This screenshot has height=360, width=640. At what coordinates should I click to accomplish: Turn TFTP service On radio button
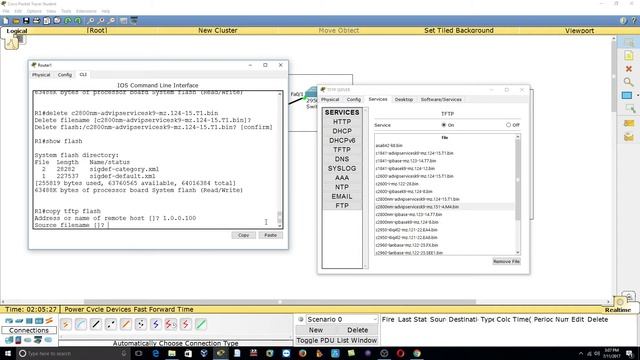(x=444, y=125)
